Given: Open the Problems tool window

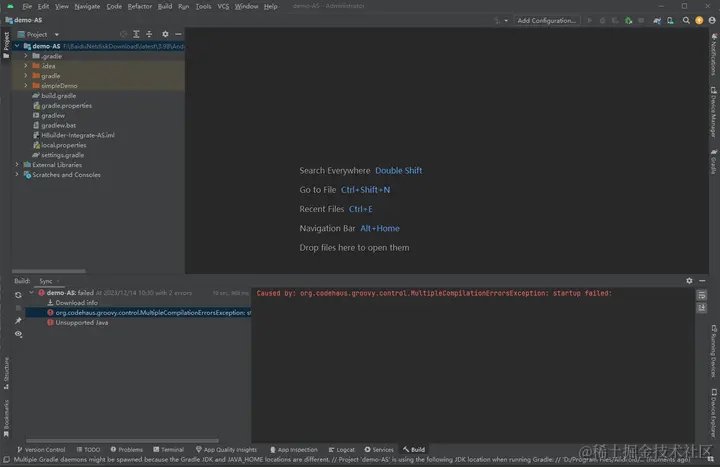Looking at the screenshot, I should tap(127, 450).
